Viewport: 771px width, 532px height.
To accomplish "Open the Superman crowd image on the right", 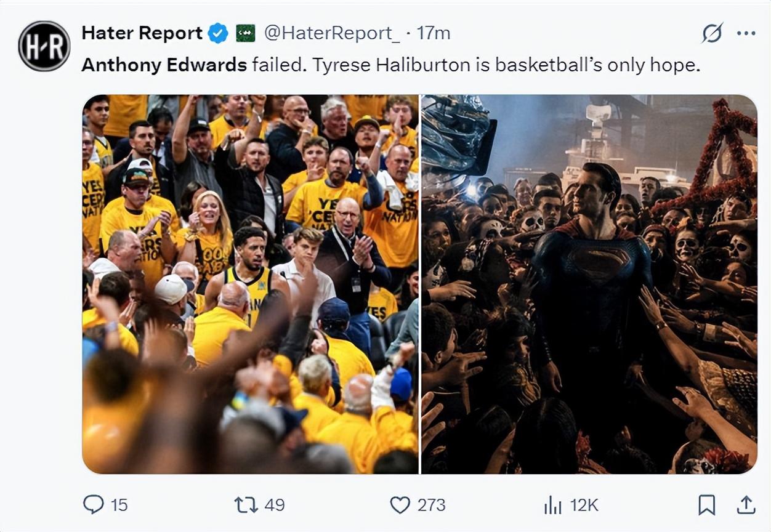I will 589,284.
